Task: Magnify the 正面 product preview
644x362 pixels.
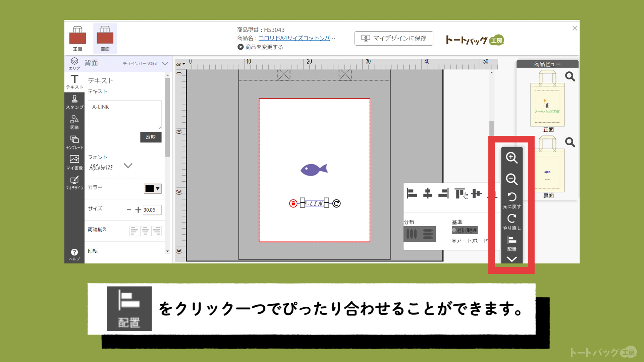Action: pyautogui.click(x=570, y=77)
